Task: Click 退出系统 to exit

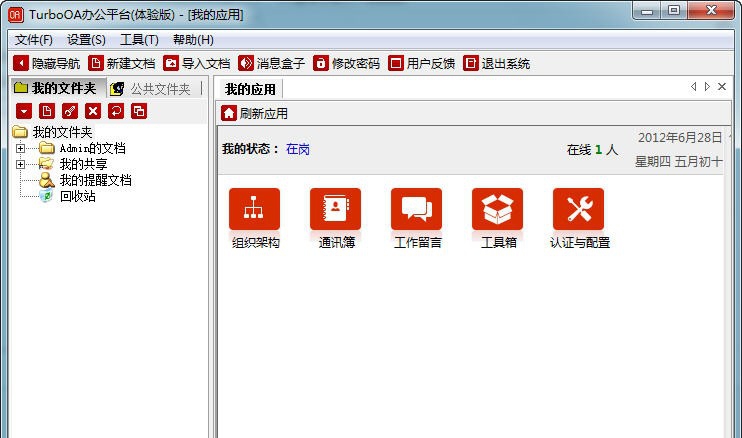Action: (x=497, y=63)
